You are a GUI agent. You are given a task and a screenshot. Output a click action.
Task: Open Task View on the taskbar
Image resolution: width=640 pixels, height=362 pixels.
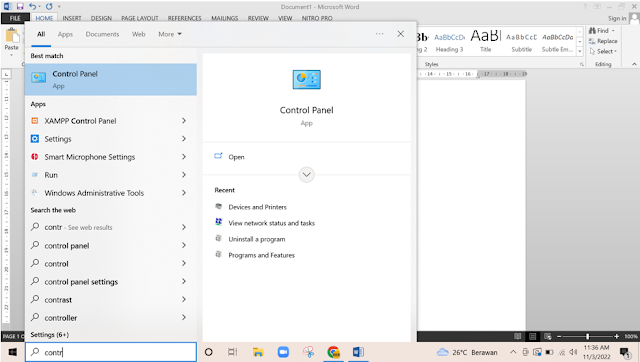point(233,352)
